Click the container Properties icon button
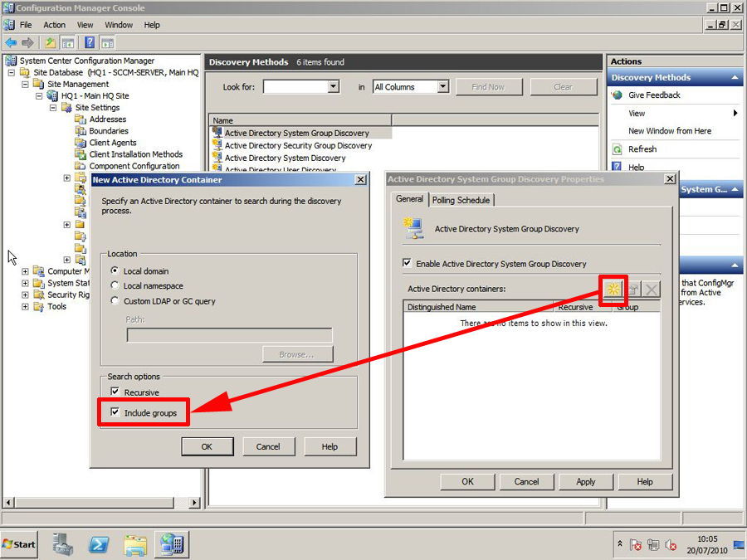This screenshot has height=560, width=747. point(632,289)
